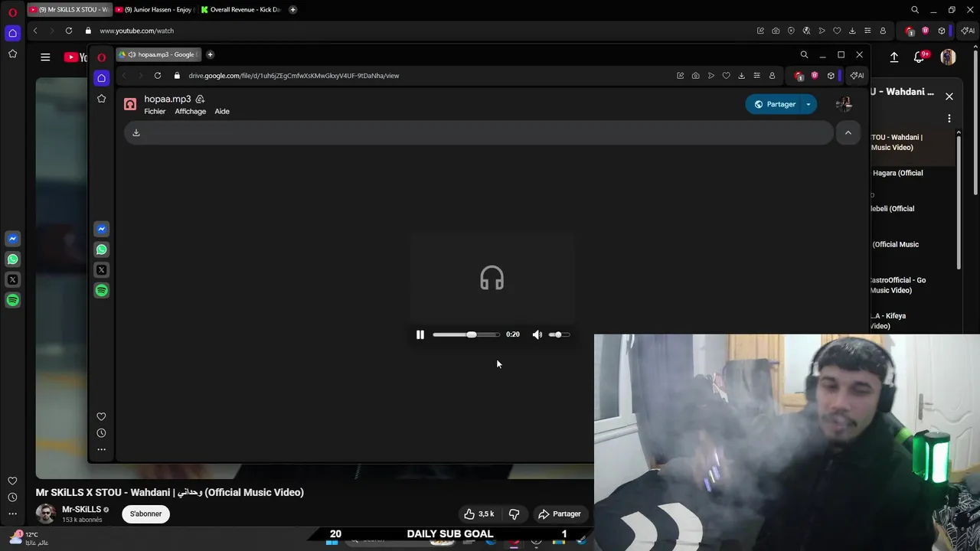Open Spotify in front window sidebar
The image size is (980, 551).
tap(101, 291)
